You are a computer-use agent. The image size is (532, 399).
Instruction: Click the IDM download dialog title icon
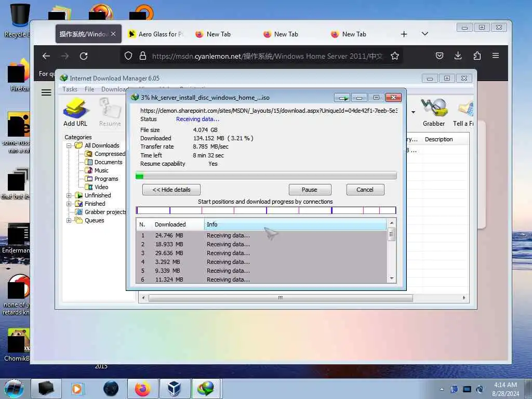[x=135, y=97]
